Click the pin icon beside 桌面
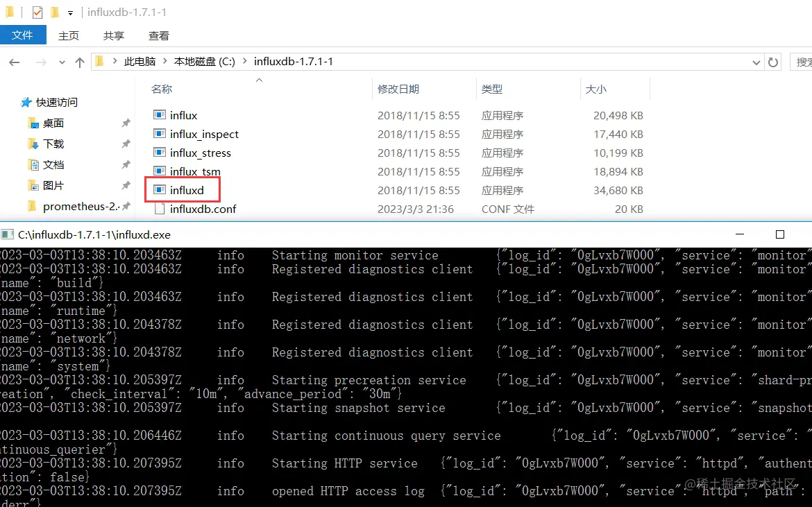Image resolution: width=812 pixels, height=507 pixels. [x=126, y=123]
